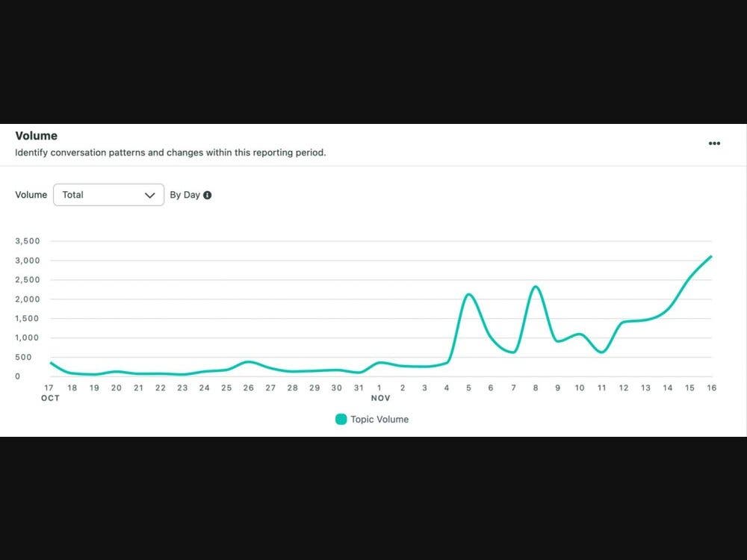Toggle the Topic Volume legend label

click(x=379, y=420)
